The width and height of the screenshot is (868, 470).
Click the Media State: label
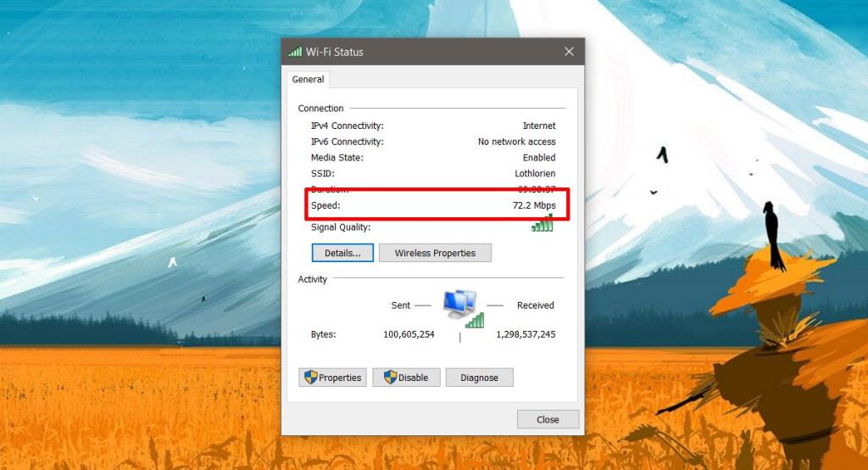337,158
